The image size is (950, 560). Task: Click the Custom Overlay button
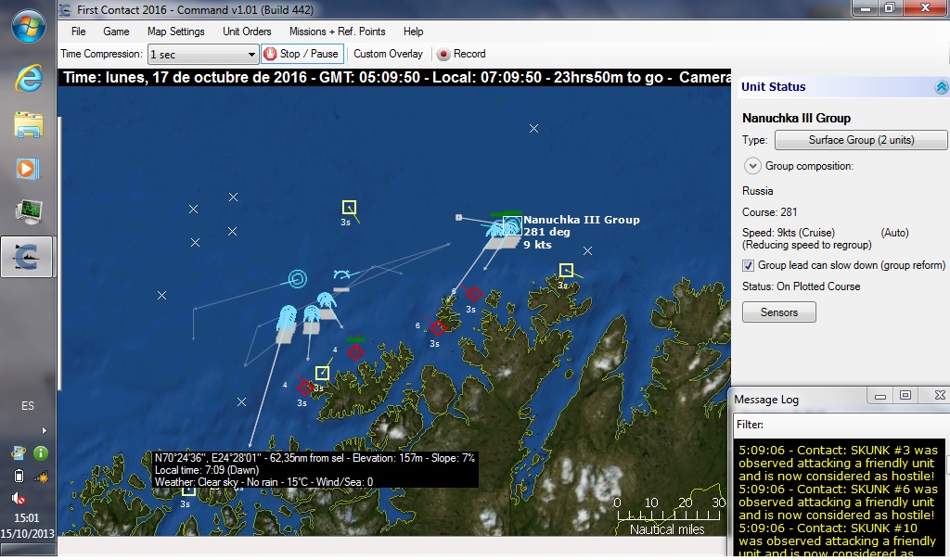click(x=388, y=54)
